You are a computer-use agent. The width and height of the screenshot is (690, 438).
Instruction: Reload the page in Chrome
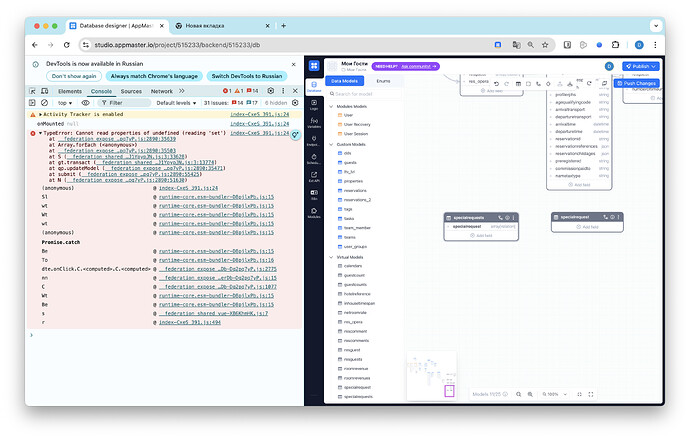66,45
